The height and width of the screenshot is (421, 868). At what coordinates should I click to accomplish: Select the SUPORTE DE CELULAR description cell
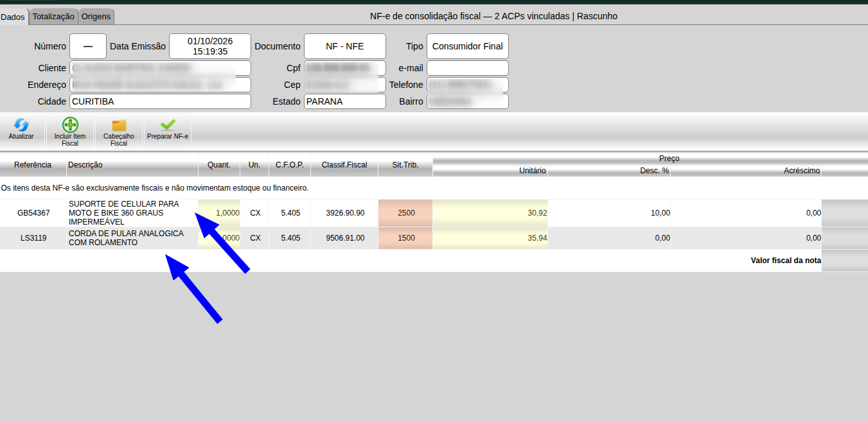(x=132, y=213)
